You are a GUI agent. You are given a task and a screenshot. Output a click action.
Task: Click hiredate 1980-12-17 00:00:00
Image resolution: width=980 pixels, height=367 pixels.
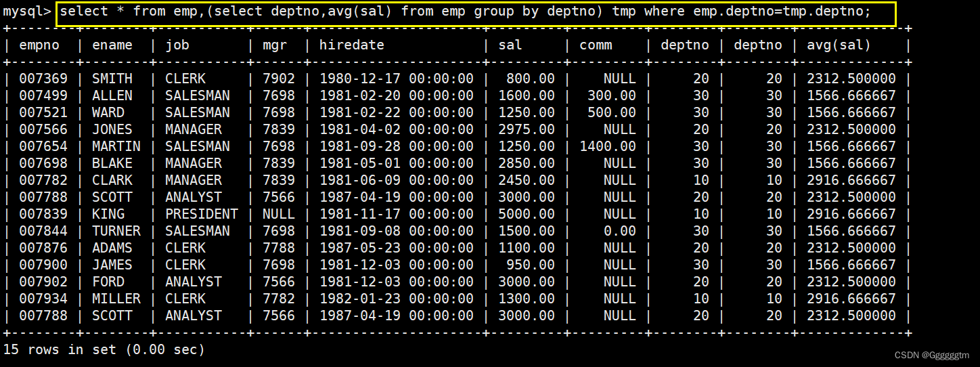397,79
